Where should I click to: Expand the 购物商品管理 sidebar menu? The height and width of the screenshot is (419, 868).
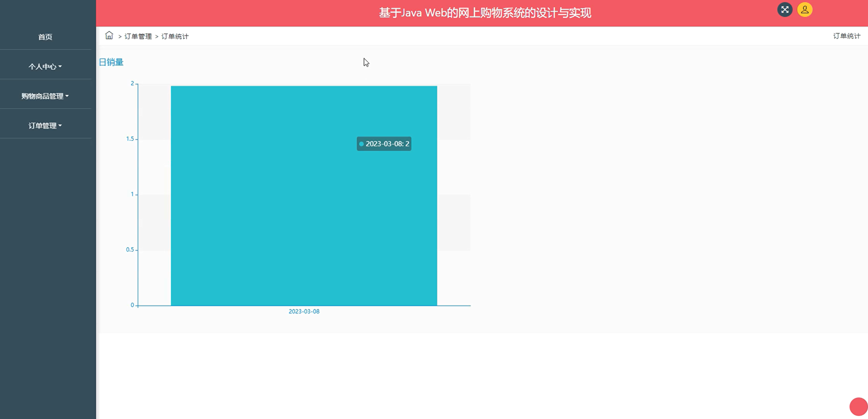click(45, 96)
